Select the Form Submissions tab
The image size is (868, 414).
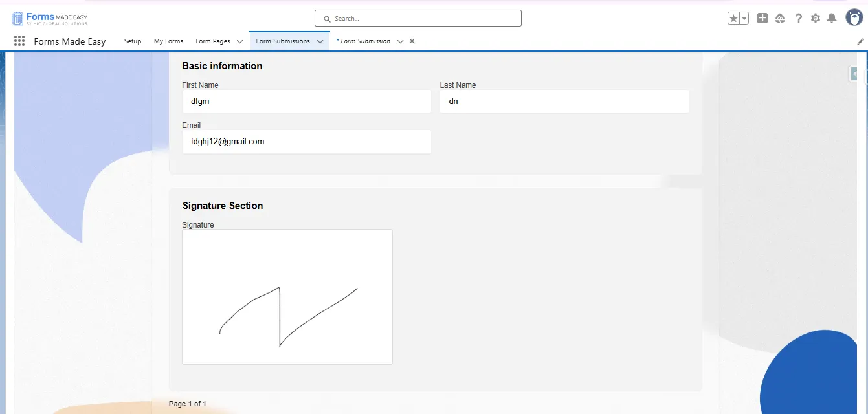pyautogui.click(x=283, y=41)
